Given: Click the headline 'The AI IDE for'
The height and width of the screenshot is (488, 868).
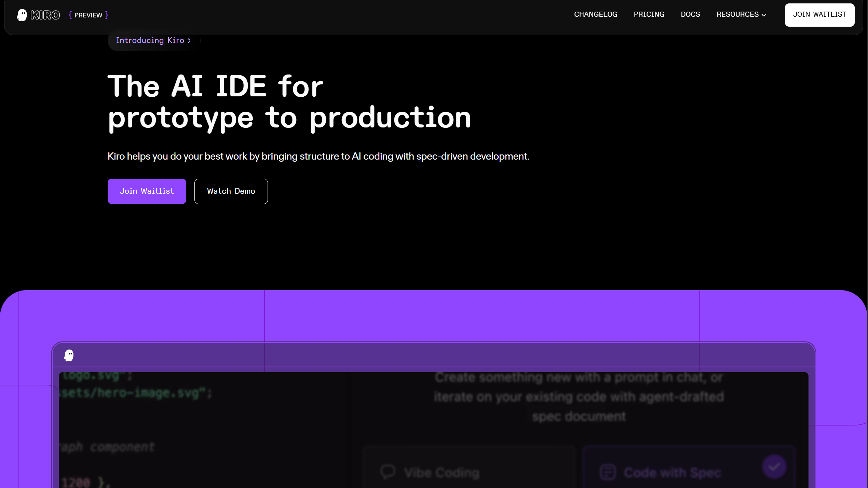Looking at the screenshot, I should point(215,86).
